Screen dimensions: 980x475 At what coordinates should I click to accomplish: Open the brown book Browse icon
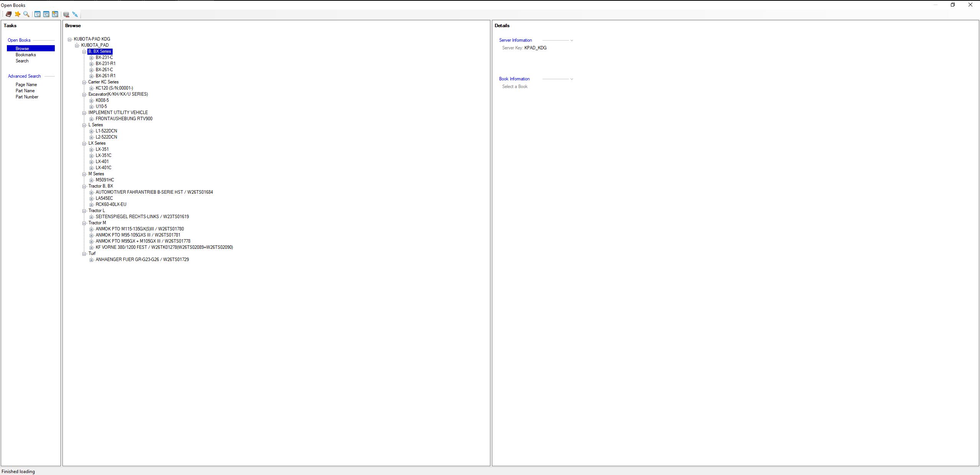(x=8, y=14)
